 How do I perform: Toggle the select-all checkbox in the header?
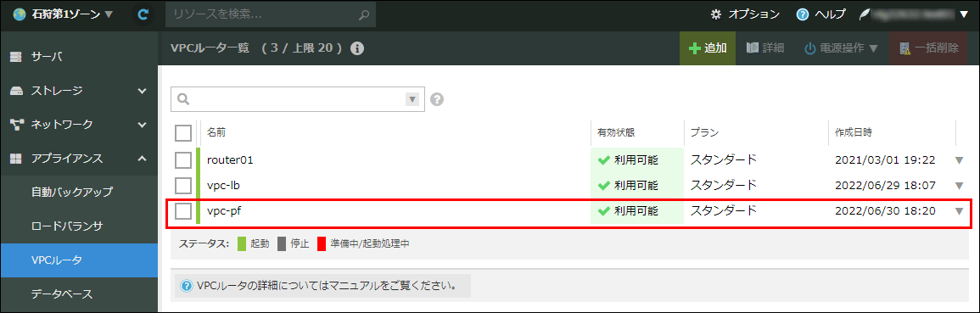tap(183, 133)
